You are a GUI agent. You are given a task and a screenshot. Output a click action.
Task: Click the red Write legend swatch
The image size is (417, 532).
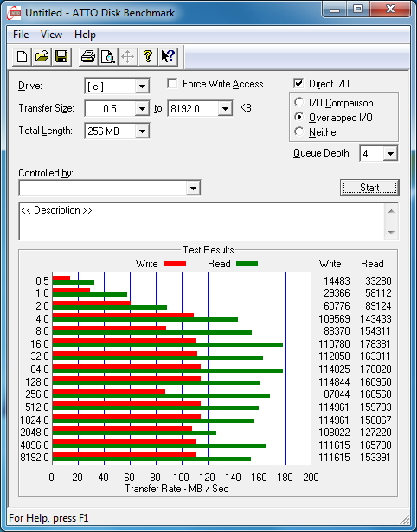pos(175,264)
